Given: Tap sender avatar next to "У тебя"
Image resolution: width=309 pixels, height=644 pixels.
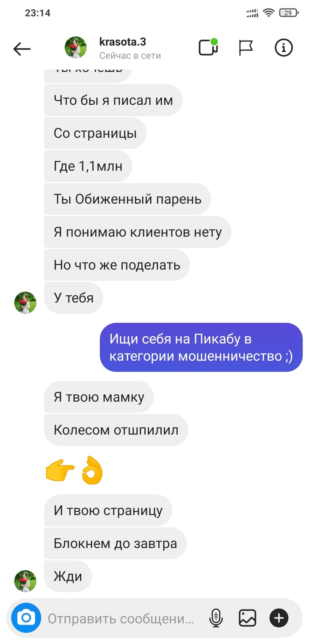Looking at the screenshot, I should point(26,302).
